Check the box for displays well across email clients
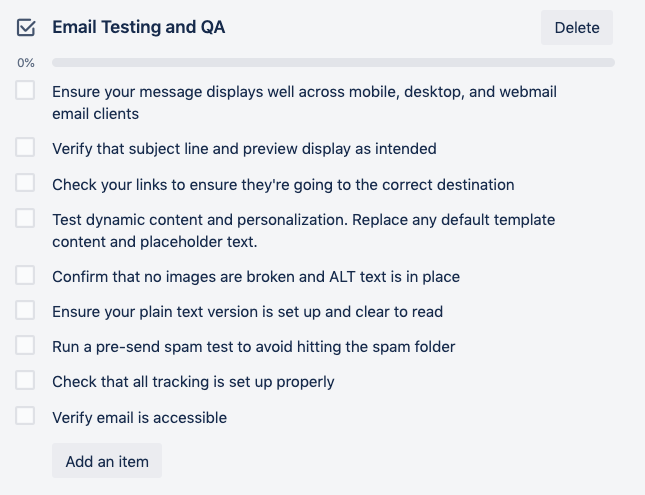Viewport: 645px width, 495px height. (26, 91)
